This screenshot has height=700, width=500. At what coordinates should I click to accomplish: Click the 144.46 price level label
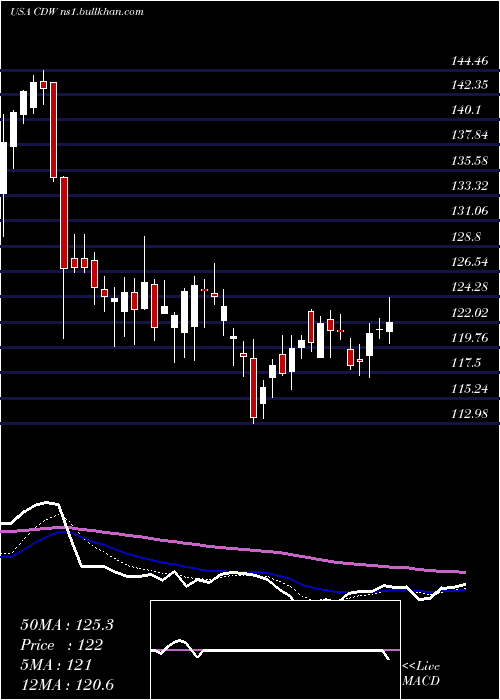(x=472, y=59)
